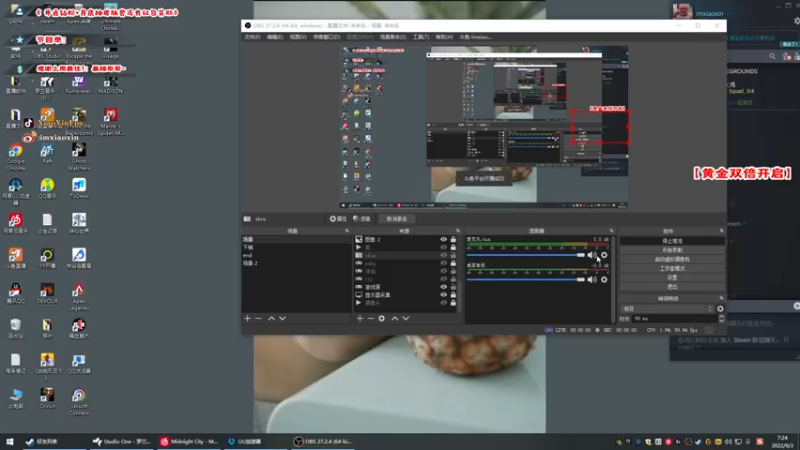Open QQ音乐 desktop icon
The height and width of the screenshot is (450, 800).
click(x=47, y=188)
